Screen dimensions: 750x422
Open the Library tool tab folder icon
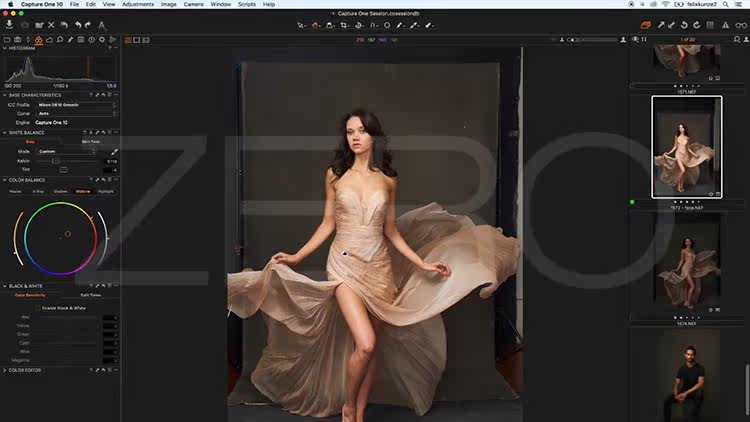(x=7, y=40)
